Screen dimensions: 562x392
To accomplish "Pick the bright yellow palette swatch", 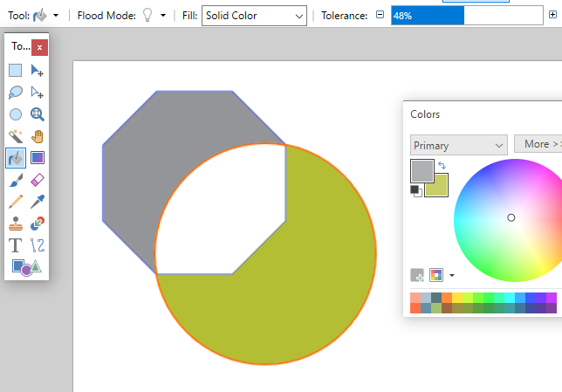I will 457,298.
